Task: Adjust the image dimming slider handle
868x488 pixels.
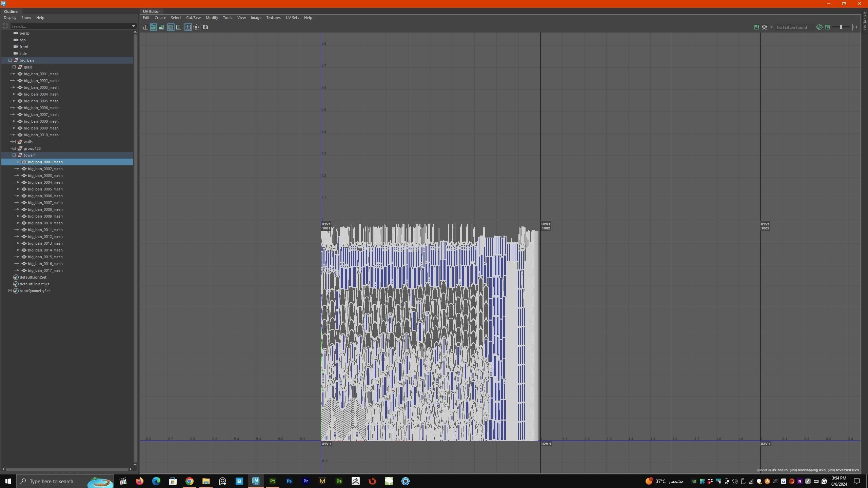Action: 841,27
